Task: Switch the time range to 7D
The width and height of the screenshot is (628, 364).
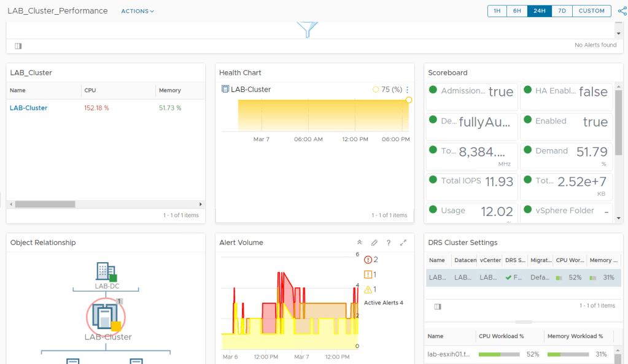Action: (562, 11)
